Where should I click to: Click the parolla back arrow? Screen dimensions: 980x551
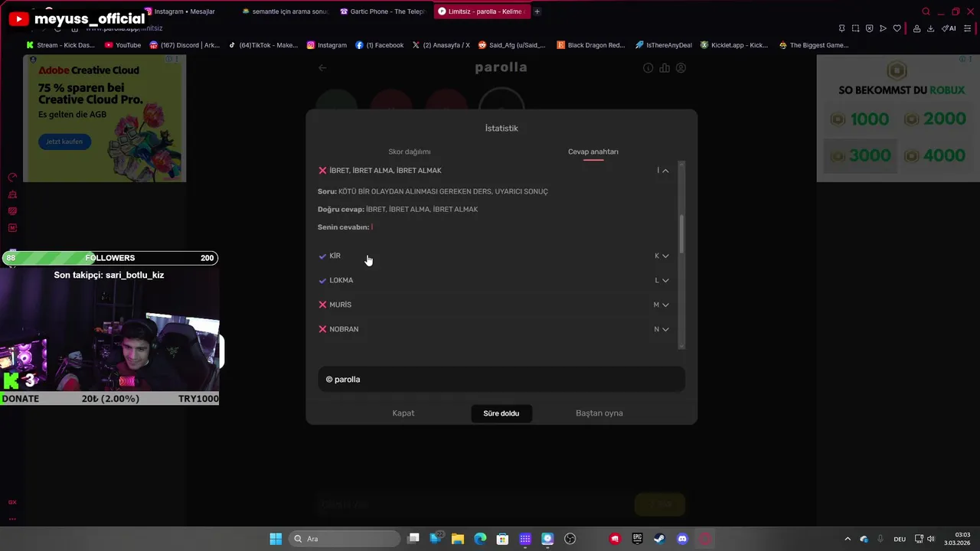tap(322, 67)
